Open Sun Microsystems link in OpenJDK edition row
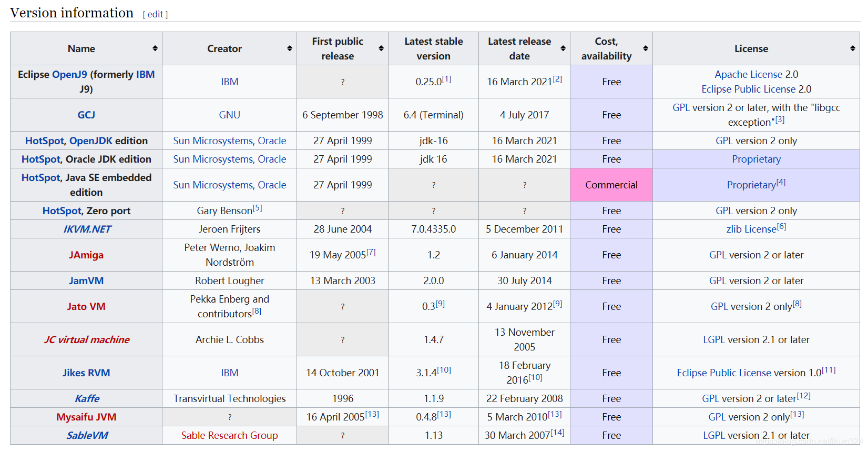868x451 pixels. click(213, 141)
